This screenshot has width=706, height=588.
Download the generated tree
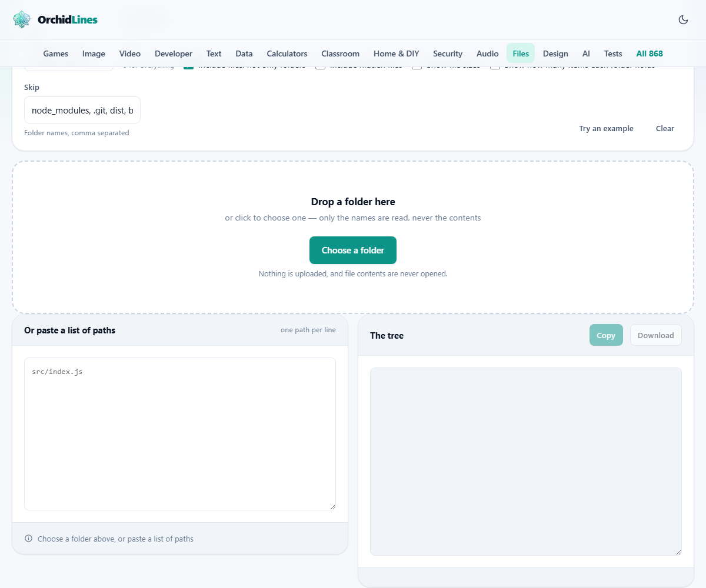click(656, 335)
